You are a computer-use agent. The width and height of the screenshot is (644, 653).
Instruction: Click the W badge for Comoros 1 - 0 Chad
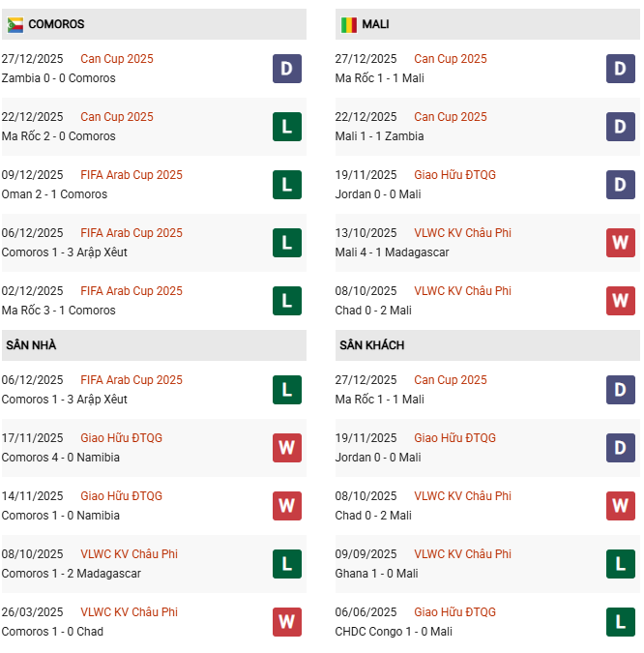[x=287, y=622]
